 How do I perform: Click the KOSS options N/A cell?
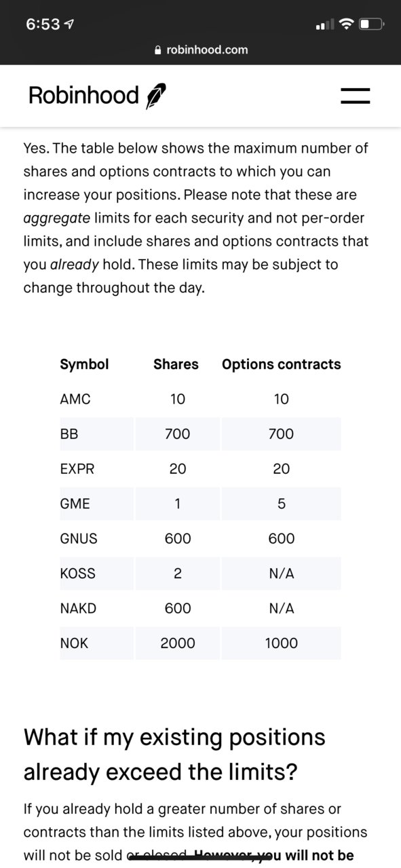pyautogui.click(x=281, y=573)
